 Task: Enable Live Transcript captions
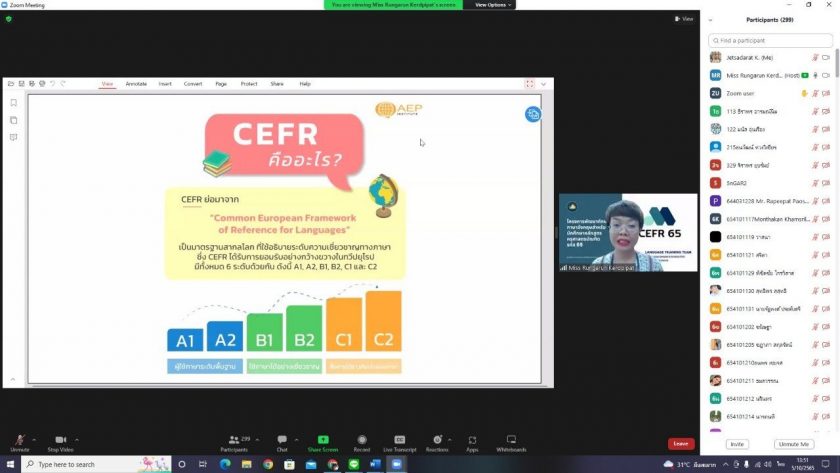coord(399,442)
